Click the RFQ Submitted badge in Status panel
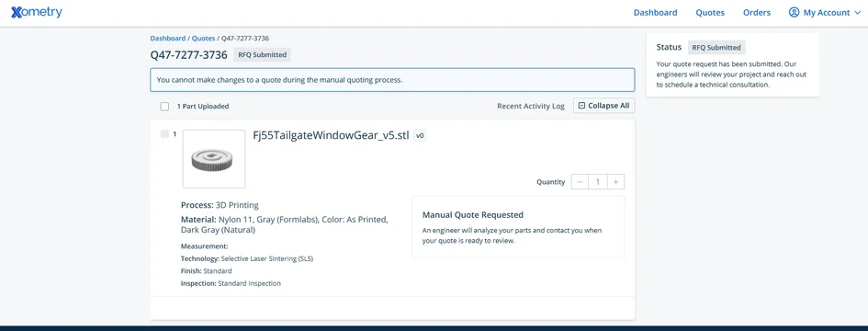Image resolution: width=868 pixels, height=331 pixels. (716, 48)
